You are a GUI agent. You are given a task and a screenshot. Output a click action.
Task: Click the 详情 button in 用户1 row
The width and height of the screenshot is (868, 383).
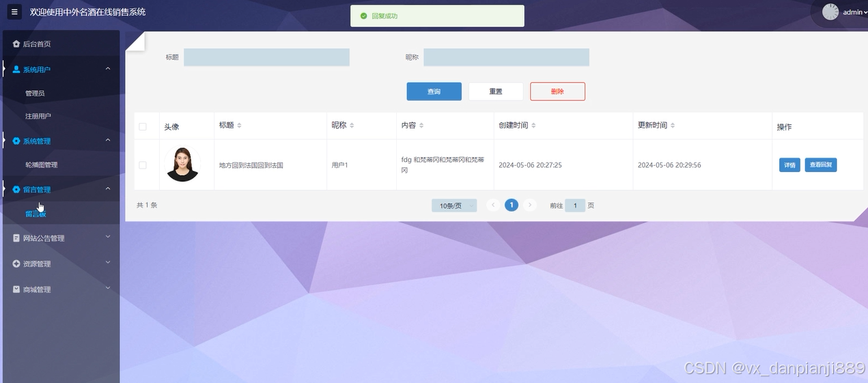pos(789,165)
